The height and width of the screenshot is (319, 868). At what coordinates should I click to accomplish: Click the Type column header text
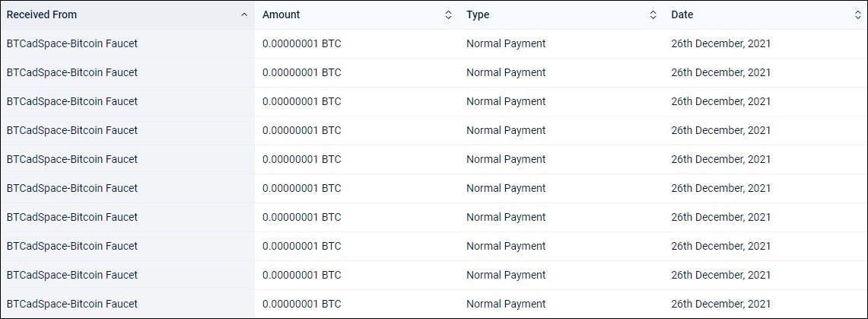point(478,15)
